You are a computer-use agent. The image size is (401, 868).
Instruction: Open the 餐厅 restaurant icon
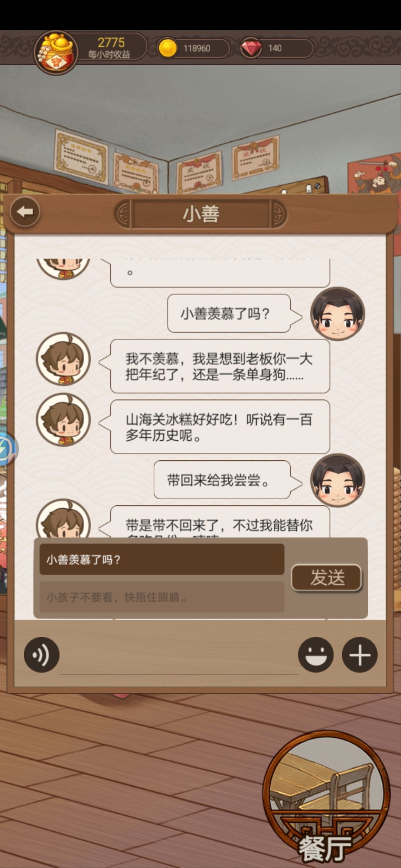click(x=326, y=798)
